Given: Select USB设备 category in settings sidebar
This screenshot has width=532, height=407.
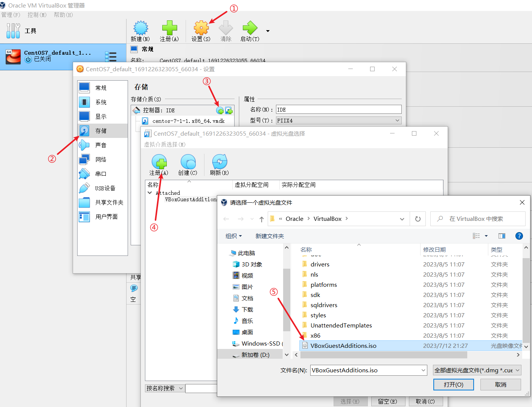Looking at the screenshot, I should [x=102, y=188].
